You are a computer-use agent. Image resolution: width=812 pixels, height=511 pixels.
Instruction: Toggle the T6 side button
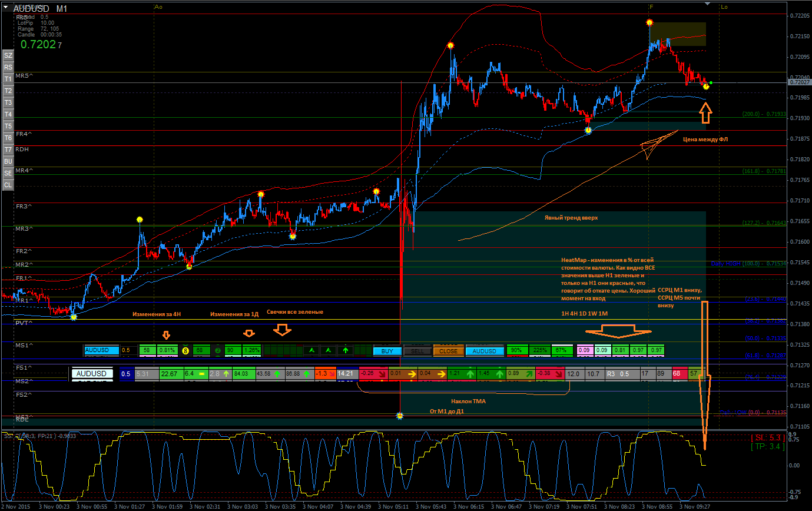point(8,138)
